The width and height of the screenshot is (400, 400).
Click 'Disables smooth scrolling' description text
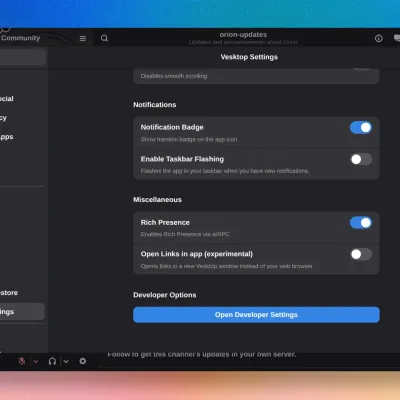point(174,76)
